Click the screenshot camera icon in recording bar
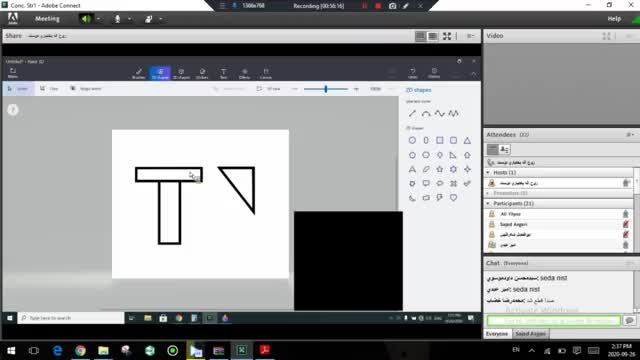The width and height of the screenshot is (640, 360). coord(392,6)
